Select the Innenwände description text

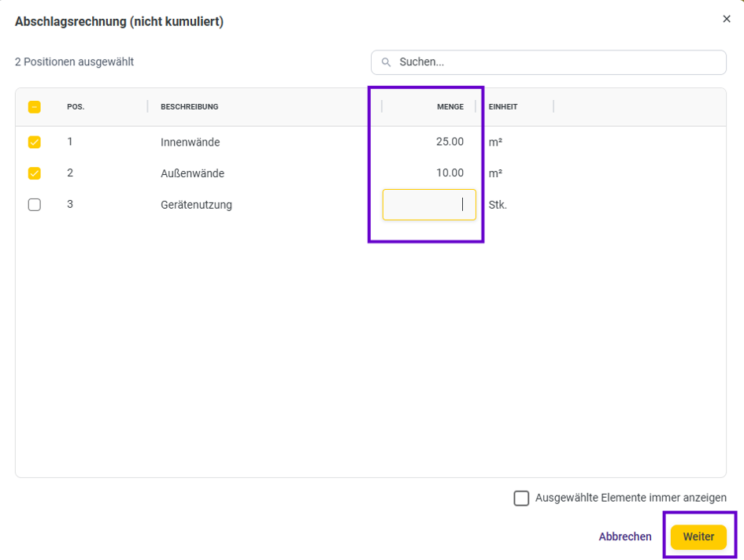(191, 143)
